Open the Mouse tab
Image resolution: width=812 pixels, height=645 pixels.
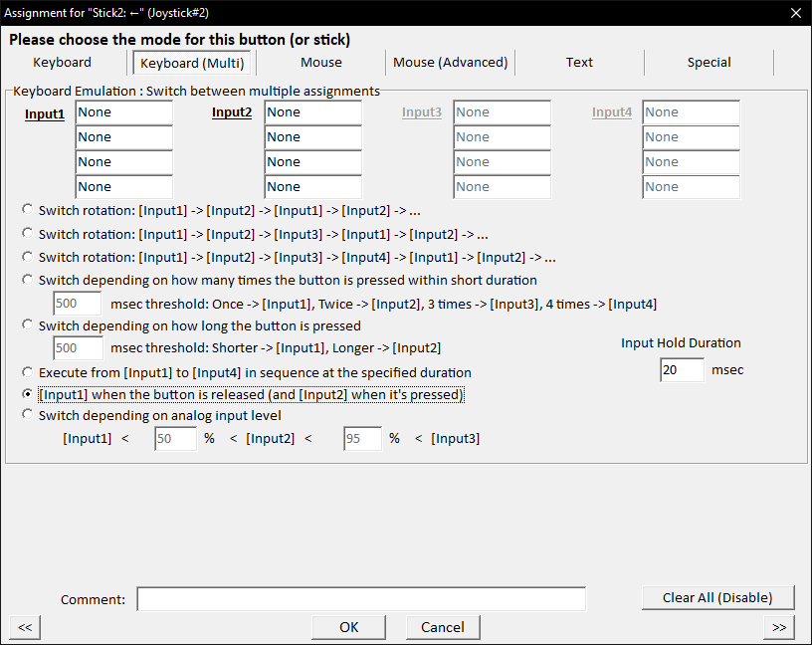coord(320,63)
